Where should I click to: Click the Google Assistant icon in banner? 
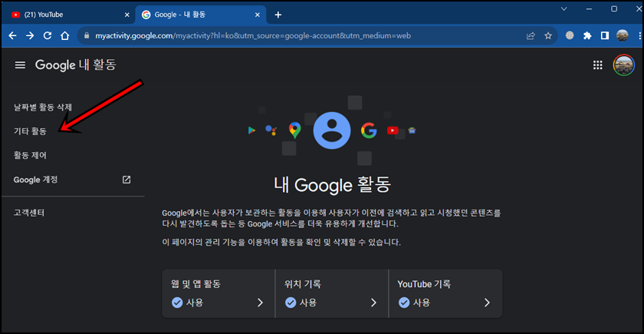[x=271, y=131]
